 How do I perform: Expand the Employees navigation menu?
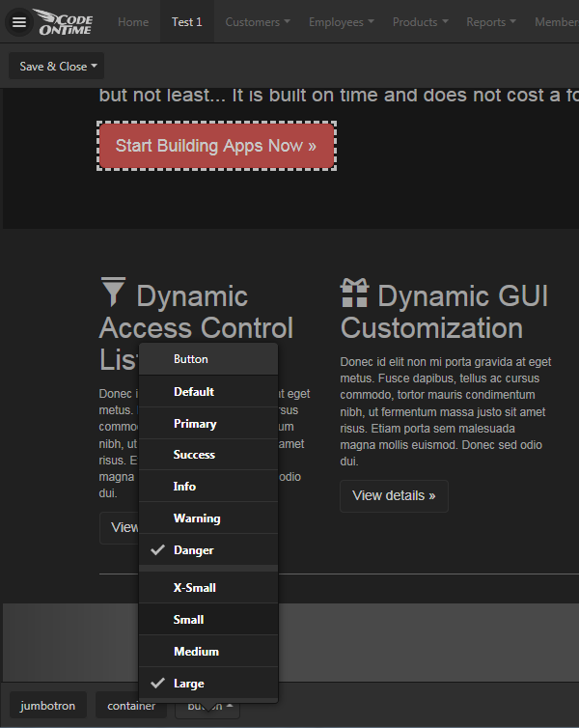[342, 22]
